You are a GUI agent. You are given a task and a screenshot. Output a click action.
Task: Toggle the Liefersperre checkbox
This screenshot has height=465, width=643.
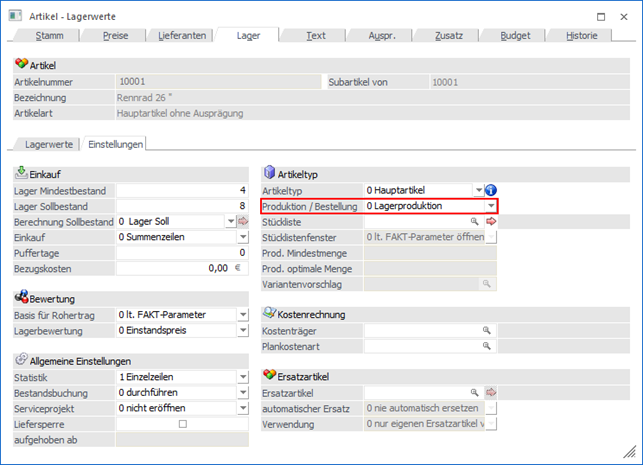[x=182, y=424]
